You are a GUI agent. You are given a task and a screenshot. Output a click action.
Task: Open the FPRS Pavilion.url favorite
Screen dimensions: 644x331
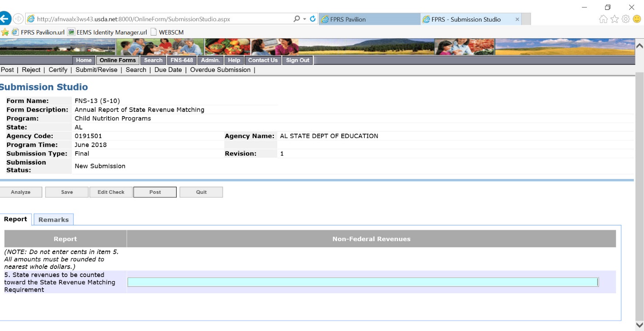tap(38, 32)
